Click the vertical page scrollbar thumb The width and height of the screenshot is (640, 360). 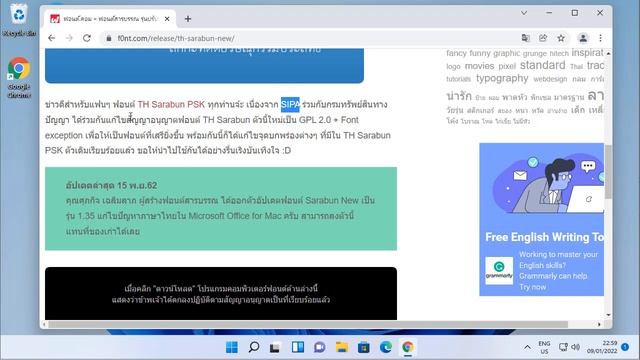tap(608, 171)
